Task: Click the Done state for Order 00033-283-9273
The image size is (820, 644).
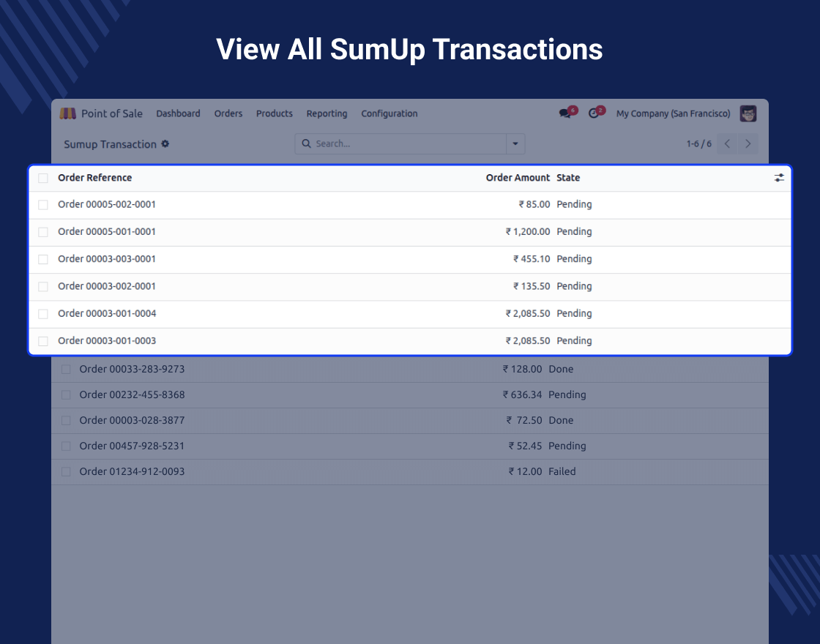Action: pos(561,369)
